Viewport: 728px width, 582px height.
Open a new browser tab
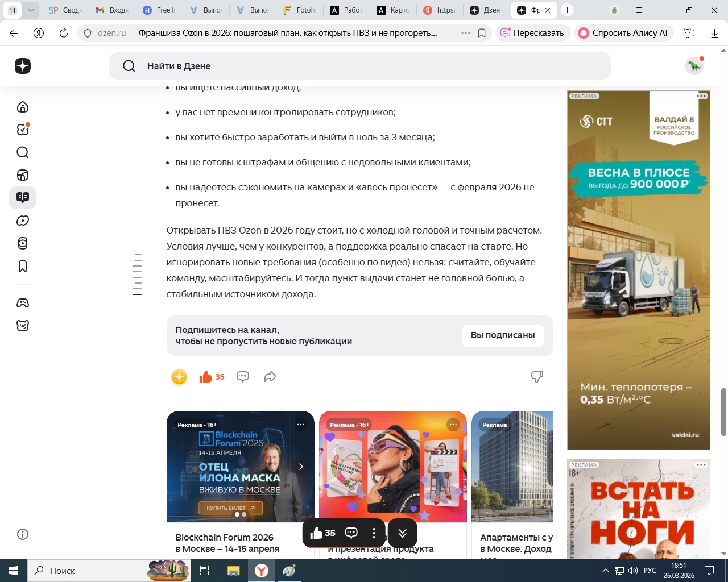(x=567, y=10)
